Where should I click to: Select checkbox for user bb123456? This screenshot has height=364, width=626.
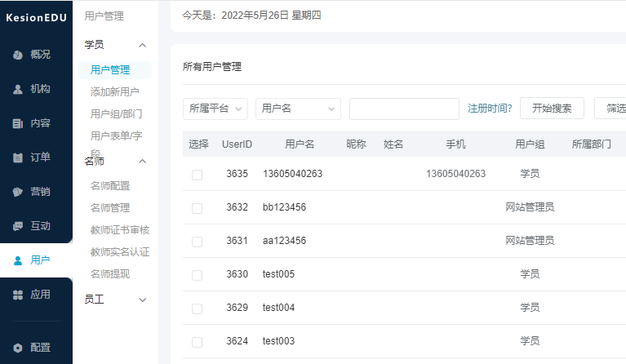tap(197, 208)
